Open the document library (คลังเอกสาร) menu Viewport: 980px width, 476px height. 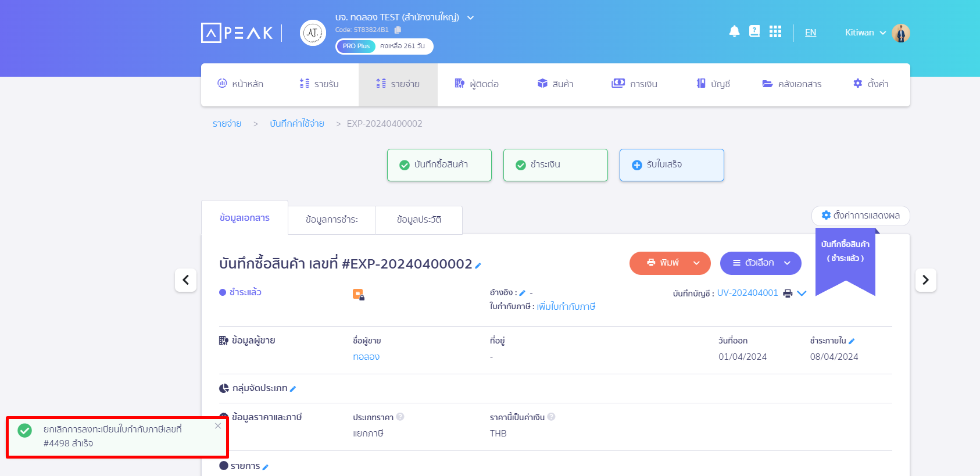tap(792, 84)
